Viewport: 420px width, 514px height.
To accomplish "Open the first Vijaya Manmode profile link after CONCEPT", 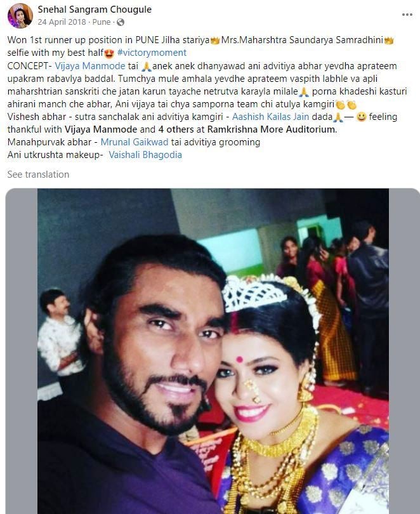I will point(89,66).
